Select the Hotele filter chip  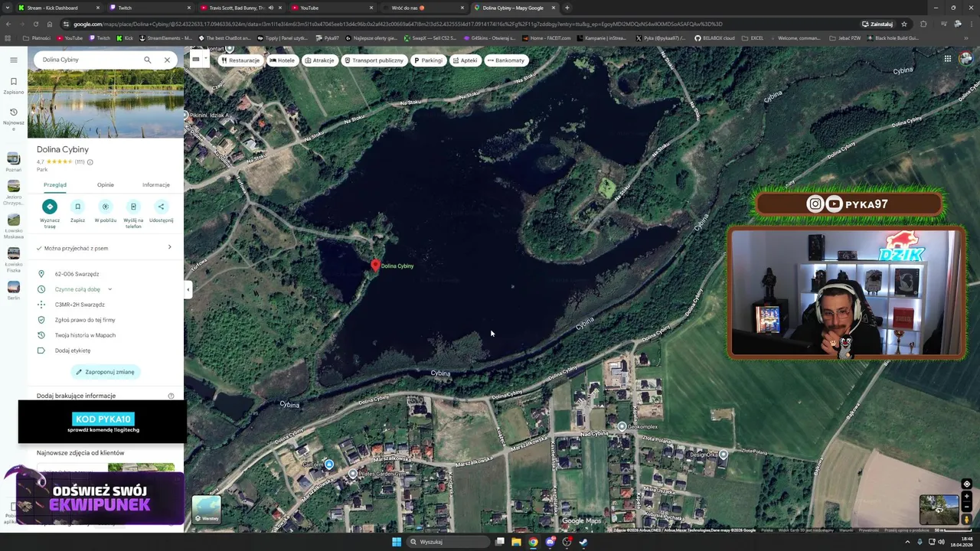click(x=282, y=60)
